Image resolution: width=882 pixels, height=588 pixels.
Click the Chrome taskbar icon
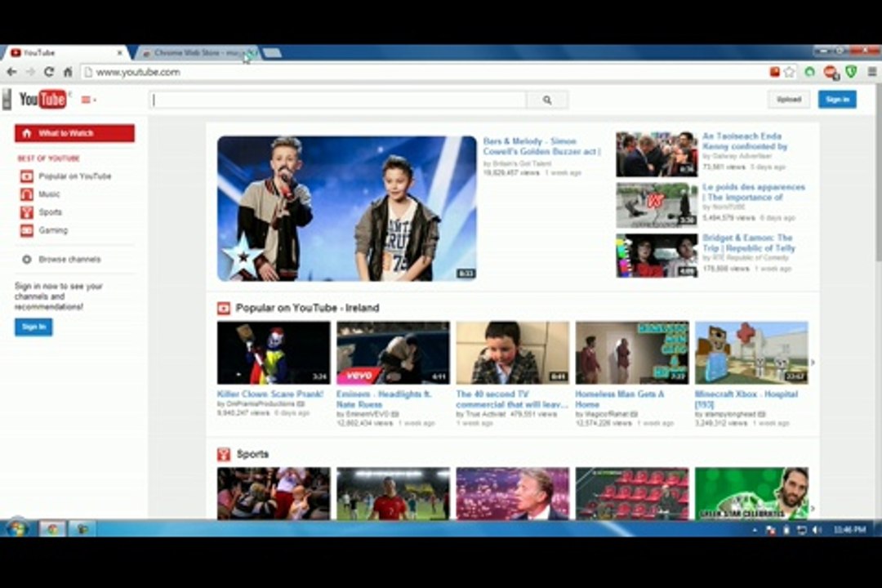pos(52,528)
